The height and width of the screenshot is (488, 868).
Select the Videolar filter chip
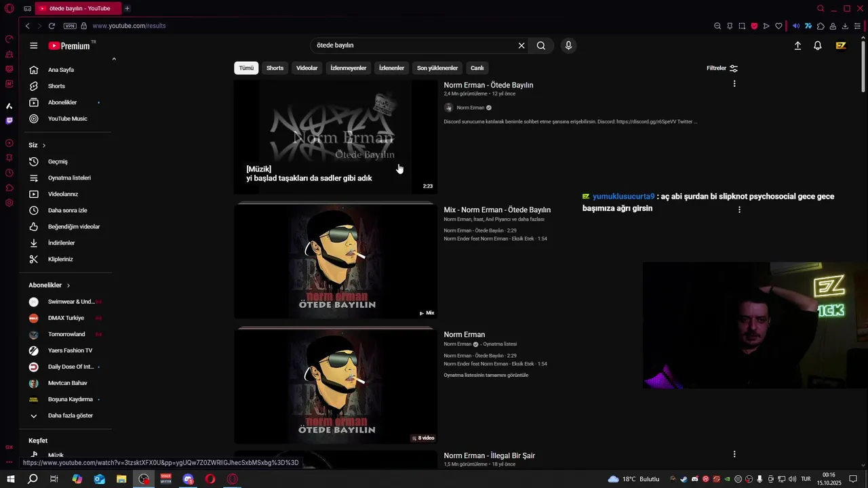307,68
